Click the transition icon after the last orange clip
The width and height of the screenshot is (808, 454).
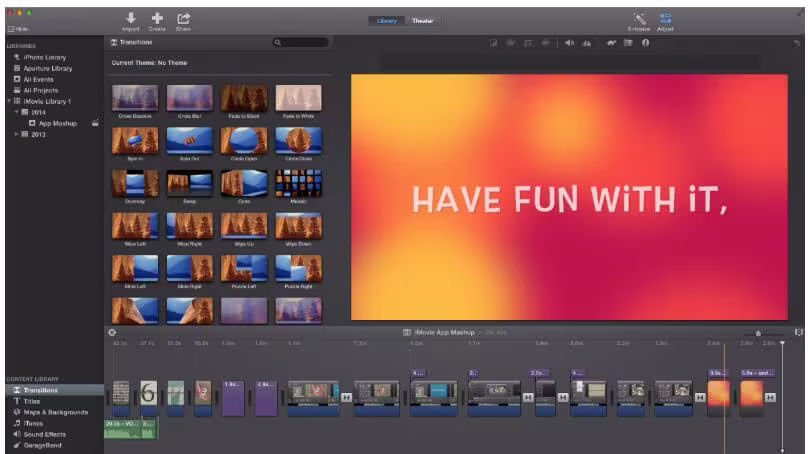tap(770, 397)
